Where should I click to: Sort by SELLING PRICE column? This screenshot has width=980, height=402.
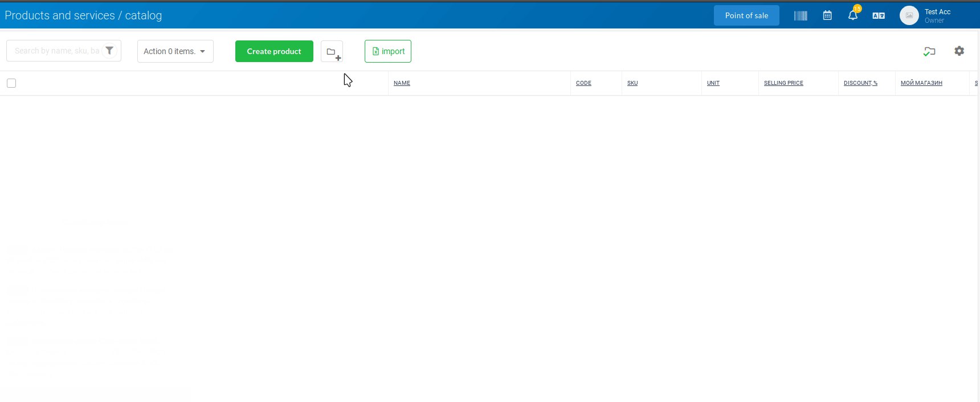(x=783, y=83)
